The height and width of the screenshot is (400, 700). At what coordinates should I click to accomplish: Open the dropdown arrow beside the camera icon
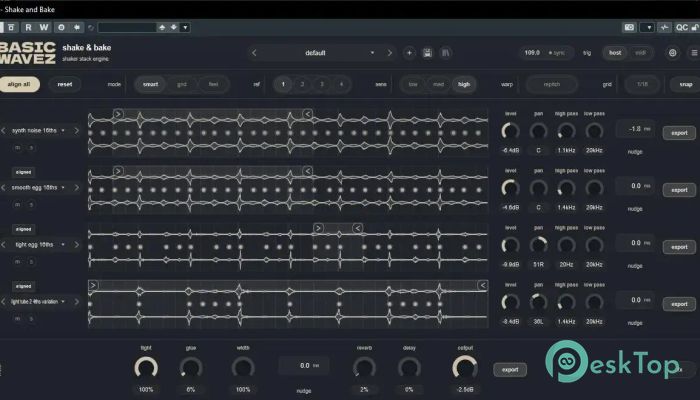[x=647, y=28]
